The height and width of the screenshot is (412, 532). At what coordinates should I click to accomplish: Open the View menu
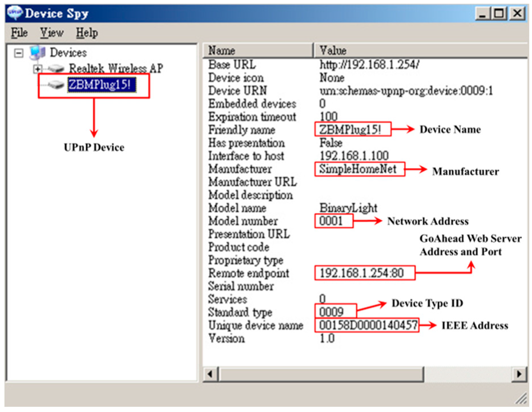51,33
